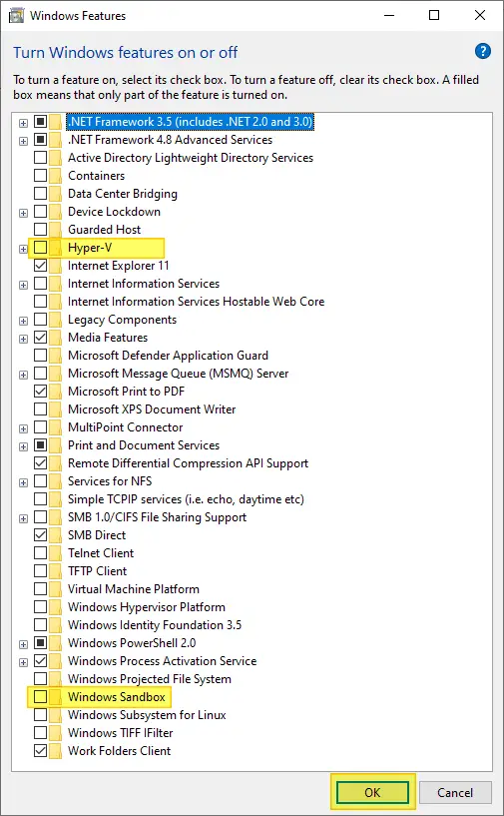The height and width of the screenshot is (816, 504).
Task: Toggle the .NET Framework 3.5 checkbox
Action: [x=40, y=121]
